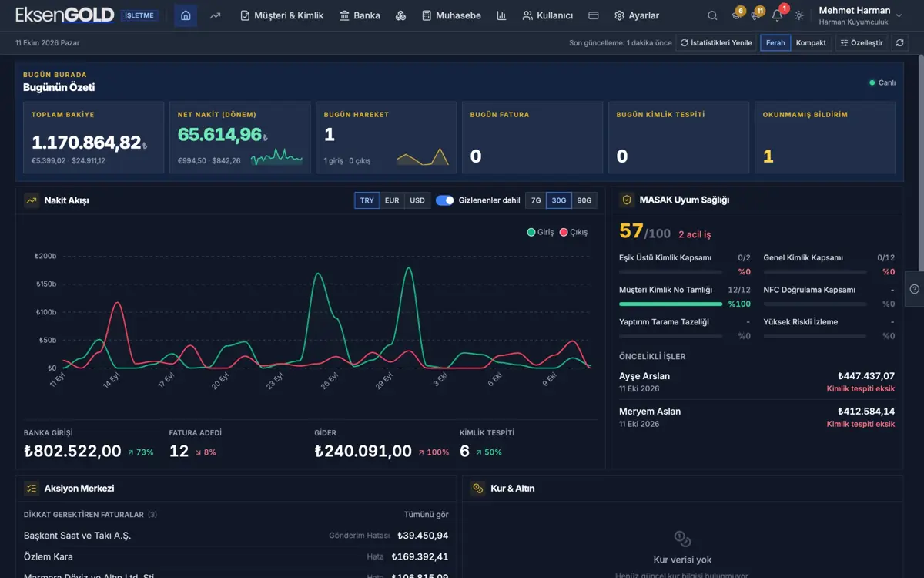Switch layout density to Kompakt
Viewport: 924px width, 578px height.
[811, 43]
